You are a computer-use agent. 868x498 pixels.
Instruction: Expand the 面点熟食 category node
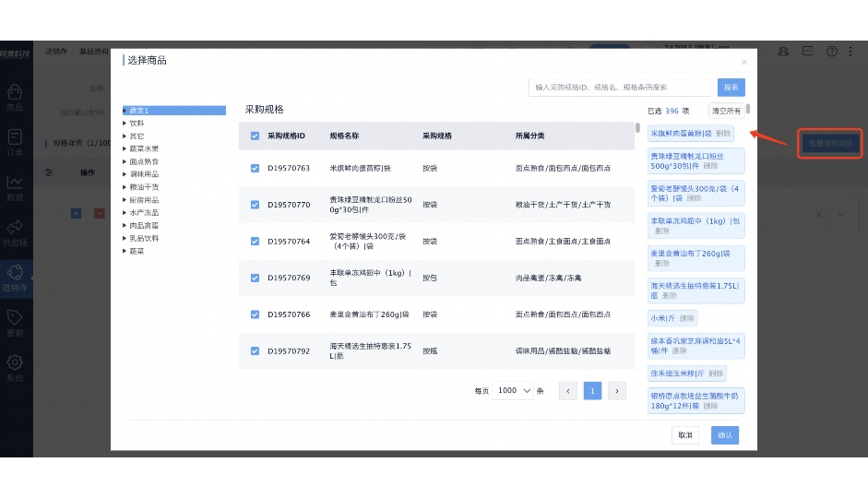click(125, 161)
